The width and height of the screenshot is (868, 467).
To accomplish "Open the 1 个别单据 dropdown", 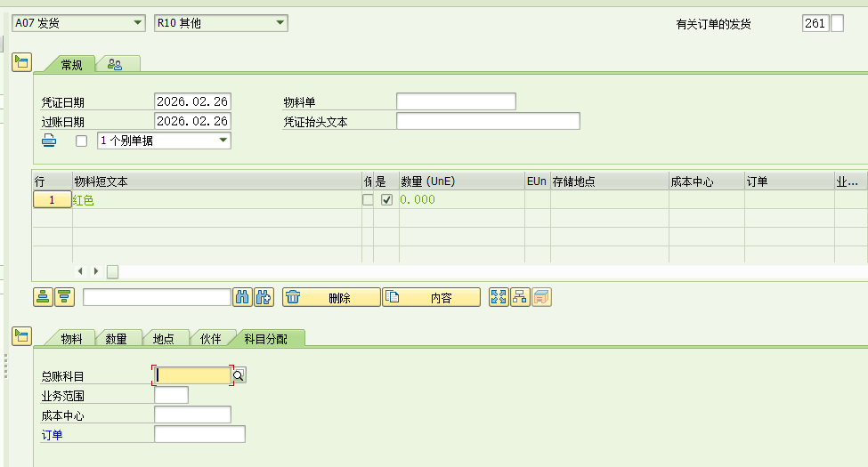I will 223,141.
